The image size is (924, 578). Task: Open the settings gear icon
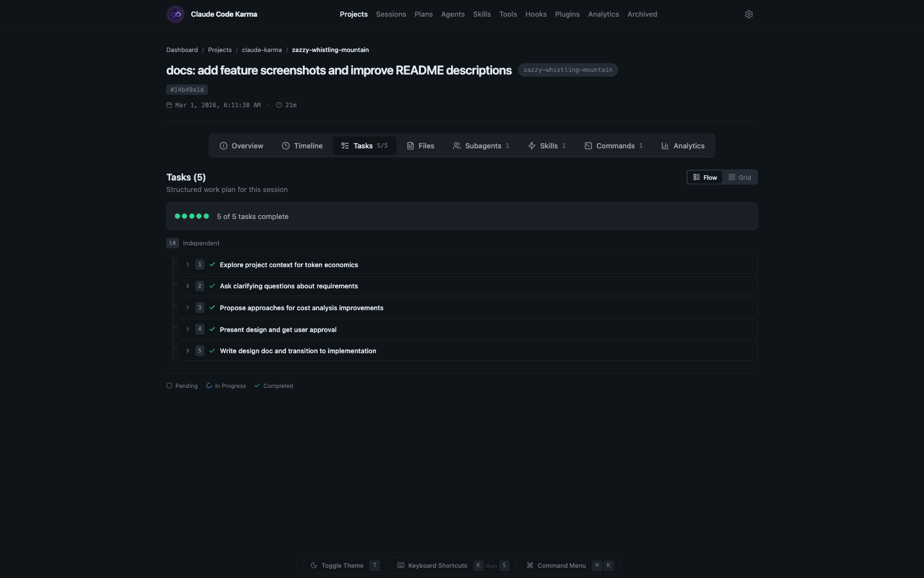[749, 14]
